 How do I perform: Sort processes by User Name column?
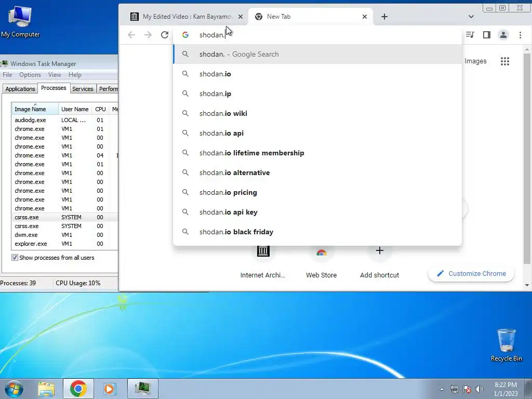pos(75,109)
